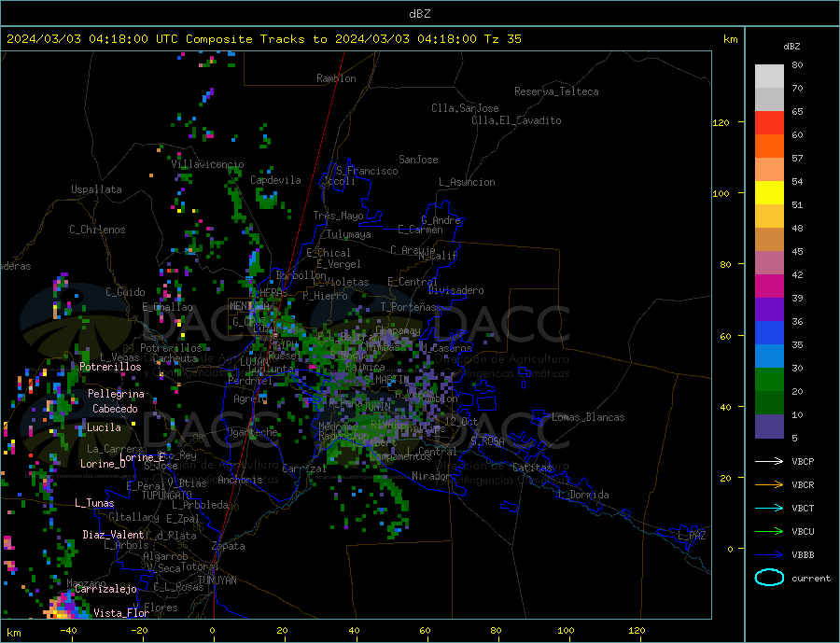
Task: Click the '-40' tick on the horizontal axis
Action: [68, 630]
